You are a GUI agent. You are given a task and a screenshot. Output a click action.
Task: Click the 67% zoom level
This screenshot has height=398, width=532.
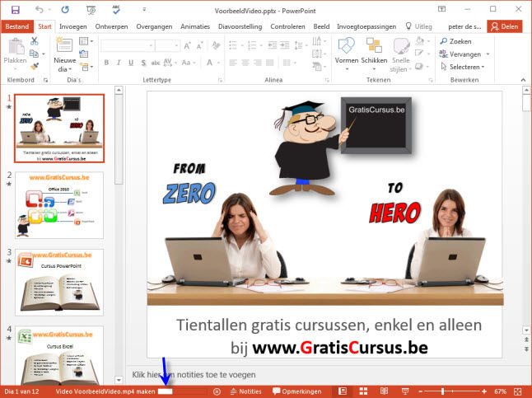[500, 391]
